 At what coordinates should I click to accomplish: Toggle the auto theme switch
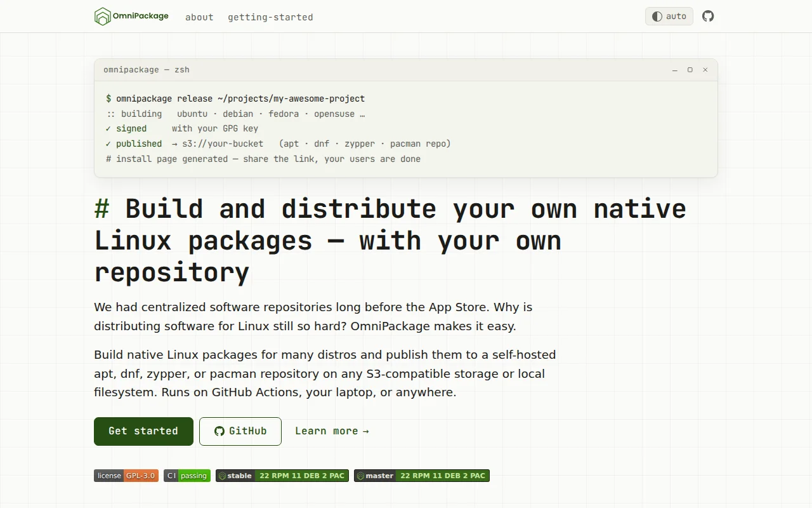click(669, 17)
